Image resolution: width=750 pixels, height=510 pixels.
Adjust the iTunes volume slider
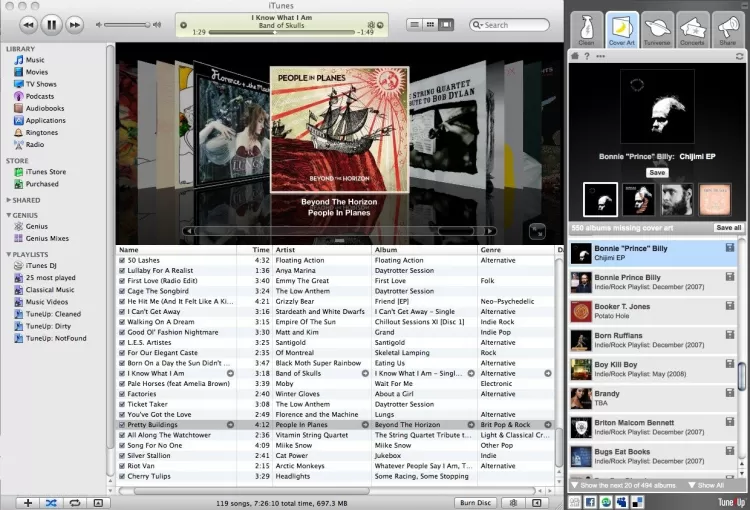pos(128,25)
